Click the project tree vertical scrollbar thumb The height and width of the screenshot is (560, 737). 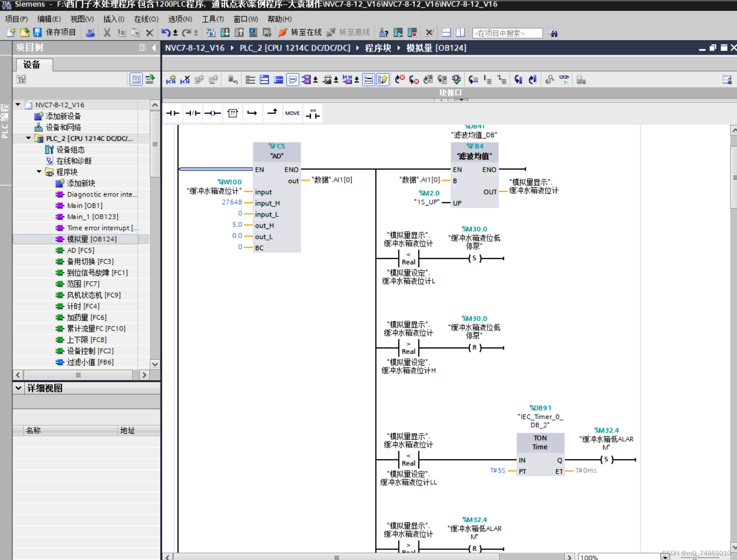(155, 144)
